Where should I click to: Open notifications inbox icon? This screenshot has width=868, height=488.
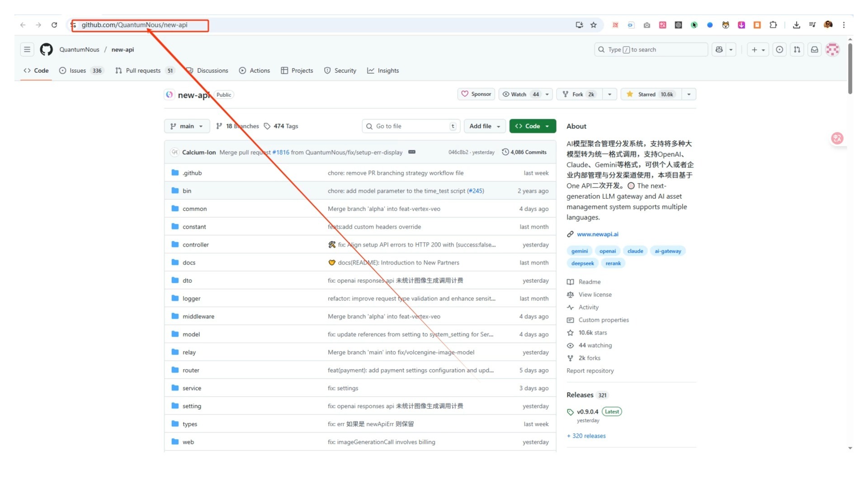(814, 50)
